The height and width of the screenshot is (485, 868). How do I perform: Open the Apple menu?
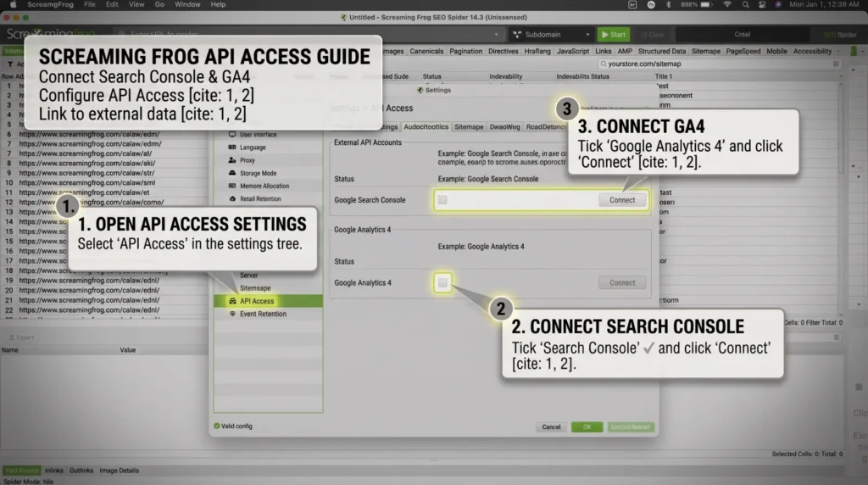(x=14, y=4)
